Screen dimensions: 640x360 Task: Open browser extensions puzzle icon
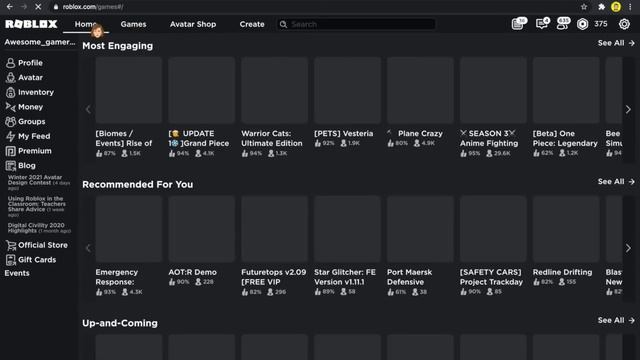point(601,7)
